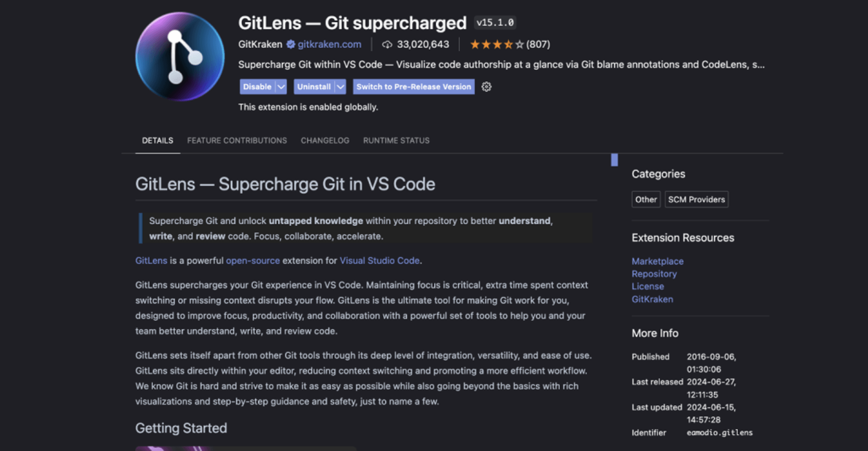Switch to the Changelog tab
Viewport: 868px width, 451px height.
click(x=325, y=141)
